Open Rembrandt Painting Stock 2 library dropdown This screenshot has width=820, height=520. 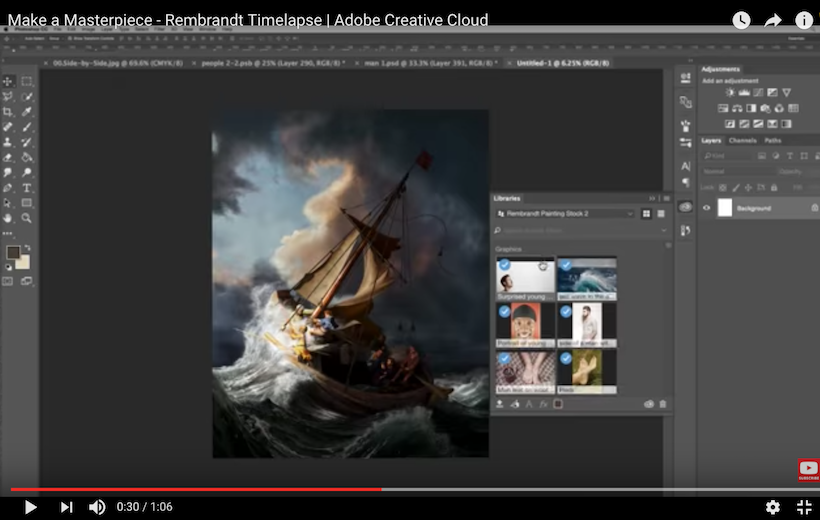(x=565, y=213)
